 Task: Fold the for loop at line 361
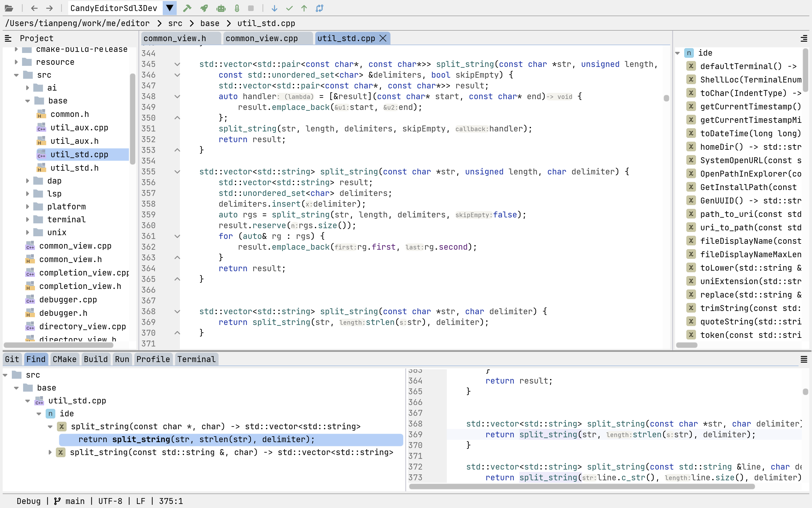click(x=177, y=236)
